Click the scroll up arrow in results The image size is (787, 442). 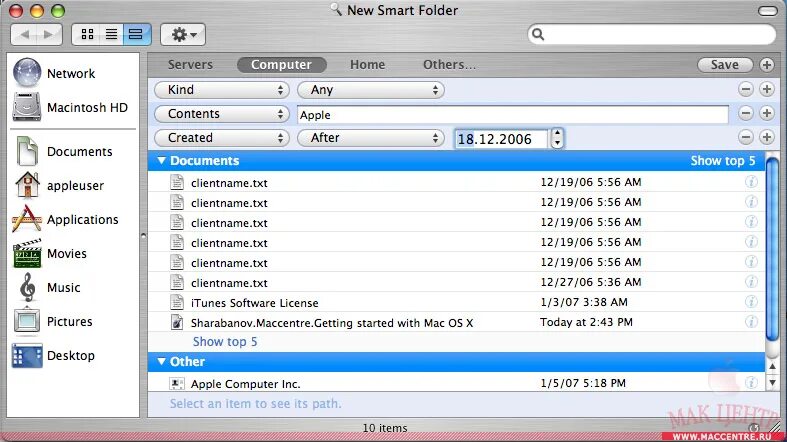coord(772,367)
